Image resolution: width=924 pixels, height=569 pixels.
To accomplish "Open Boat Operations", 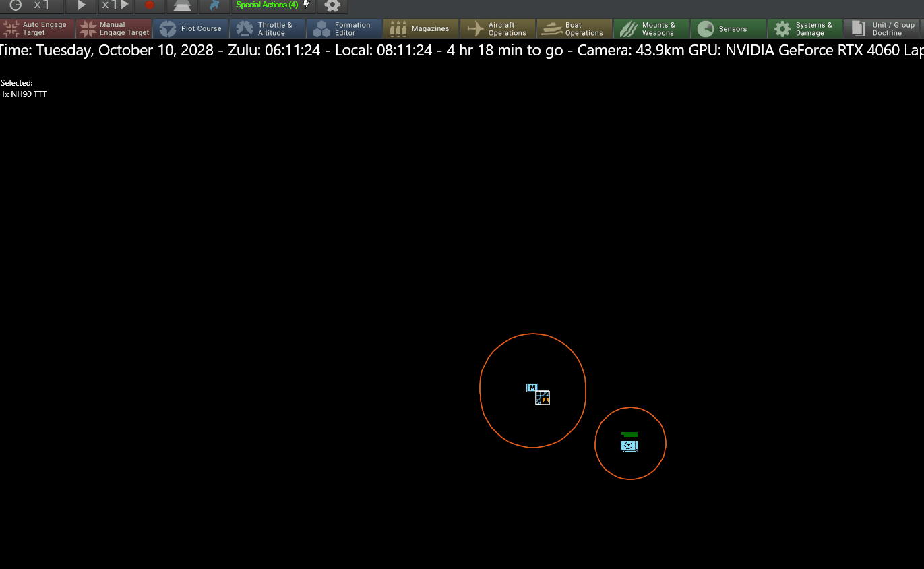I will coord(575,28).
